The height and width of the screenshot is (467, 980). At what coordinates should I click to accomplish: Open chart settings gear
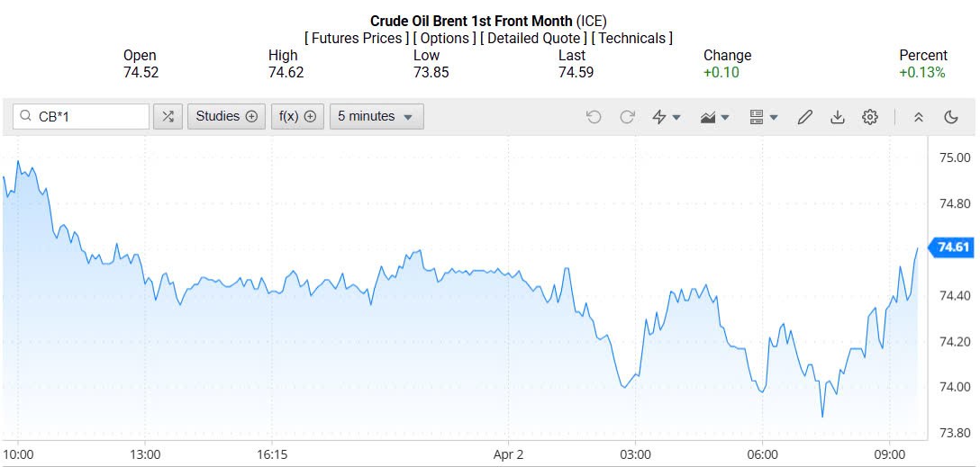coord(870,117)
